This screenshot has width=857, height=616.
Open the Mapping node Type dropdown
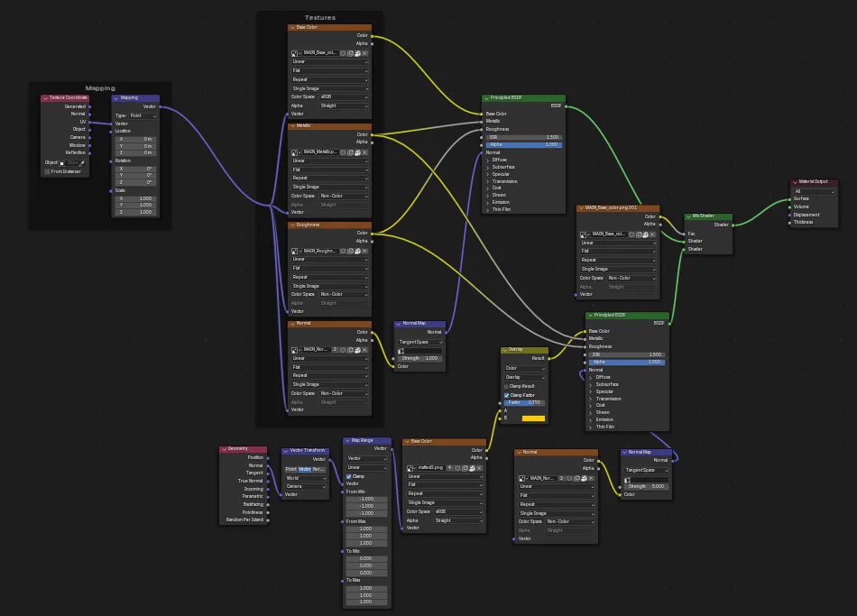[143, 115]
